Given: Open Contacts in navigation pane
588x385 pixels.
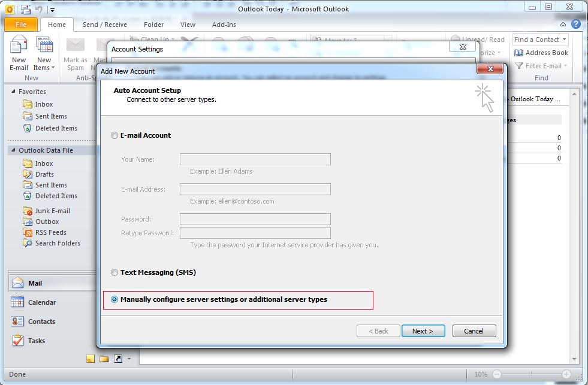Looking at the screenshot, I should 41,322.
